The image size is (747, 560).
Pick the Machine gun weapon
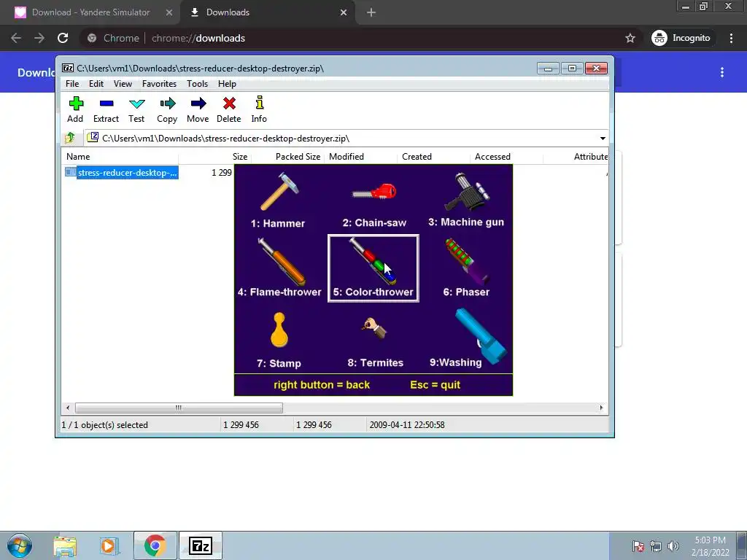[x=466, y=200]
